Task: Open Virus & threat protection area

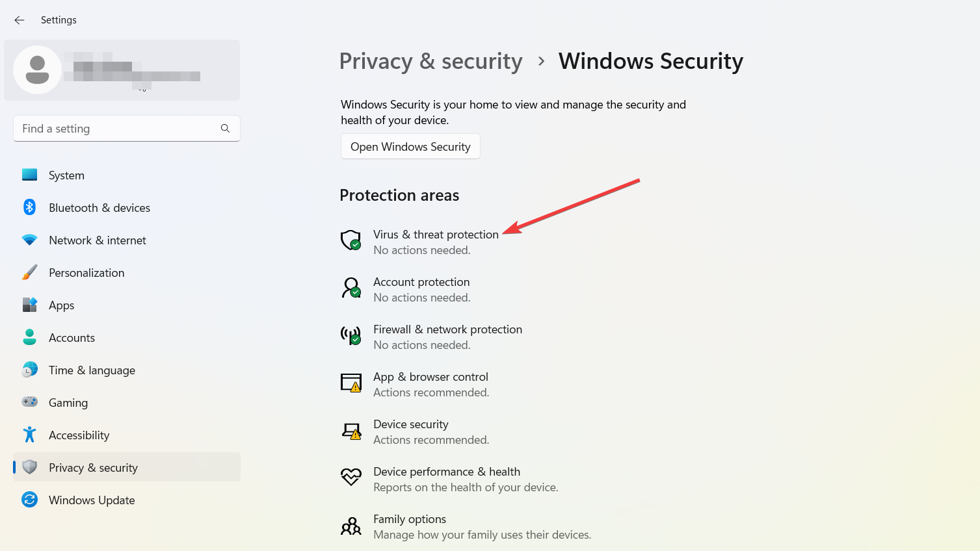Action: tap(436, 235)
